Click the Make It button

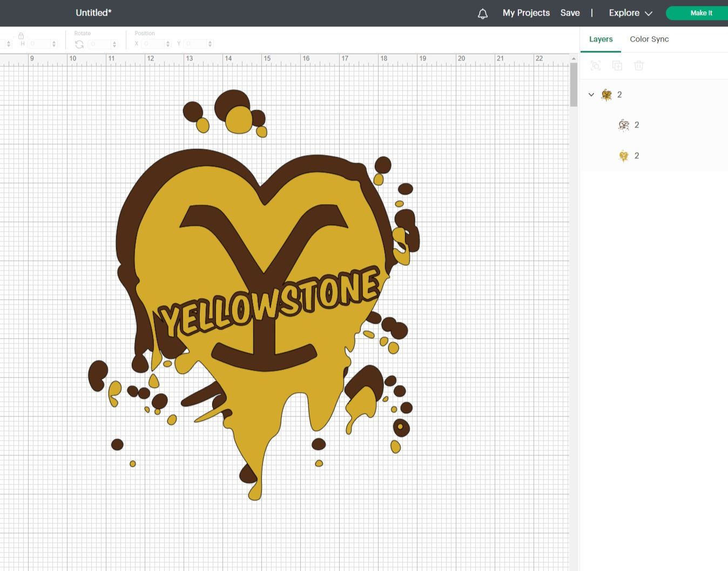tap(701, 12)
